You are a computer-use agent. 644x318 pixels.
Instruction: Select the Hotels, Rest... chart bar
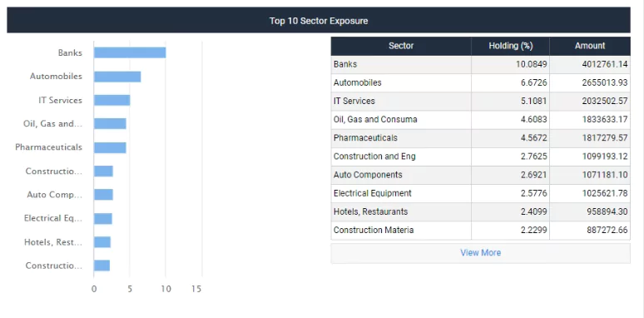pos(102,242)
